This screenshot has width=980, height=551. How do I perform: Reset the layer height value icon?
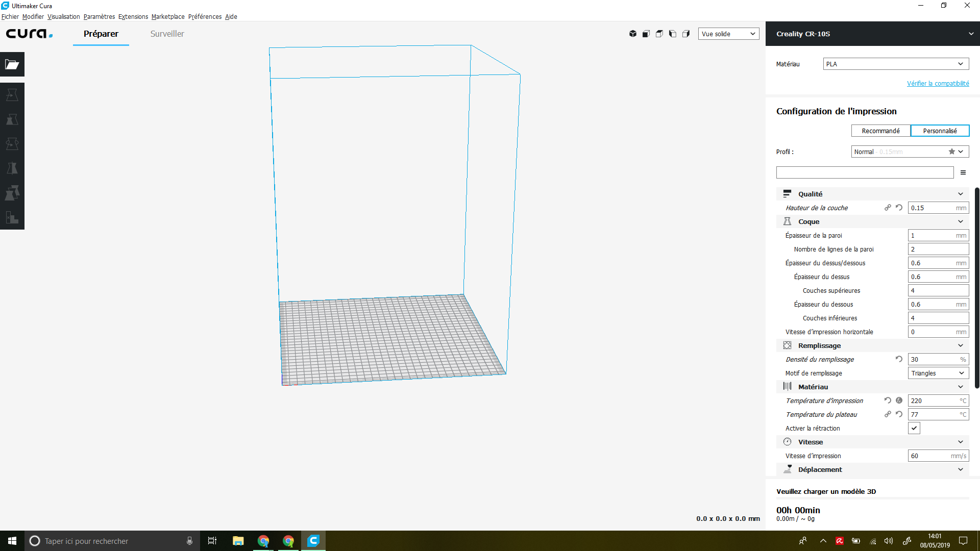tap(899, 208)
